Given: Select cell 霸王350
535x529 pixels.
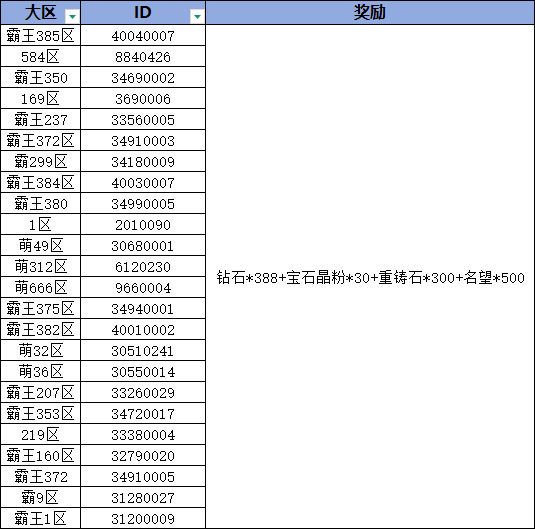Looking at the screenshot, I should point(41,77).
